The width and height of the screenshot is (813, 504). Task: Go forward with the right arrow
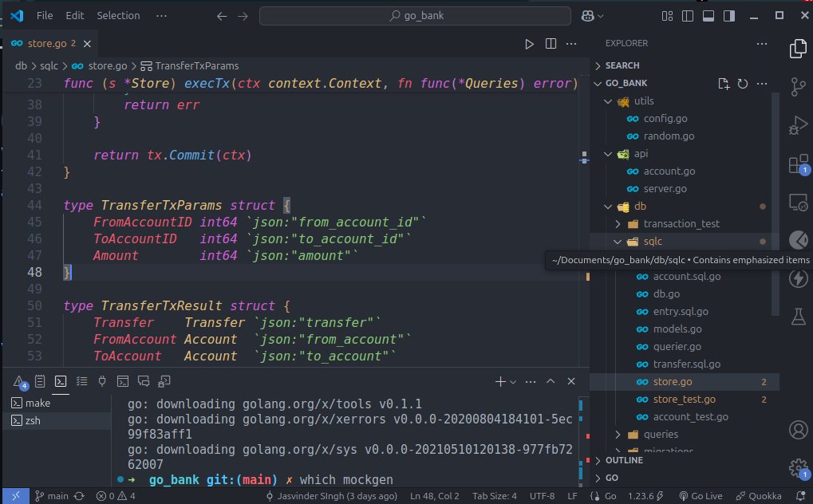(x=243, y=16)
